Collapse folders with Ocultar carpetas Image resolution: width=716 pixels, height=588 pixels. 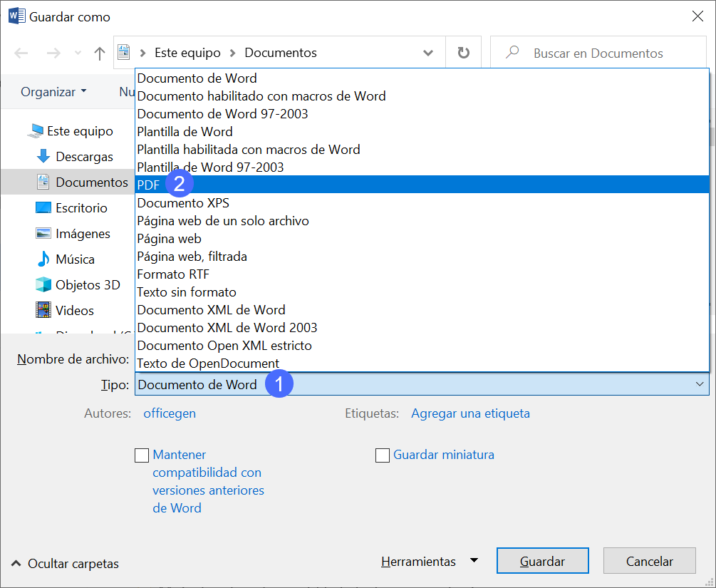(65, 563)
